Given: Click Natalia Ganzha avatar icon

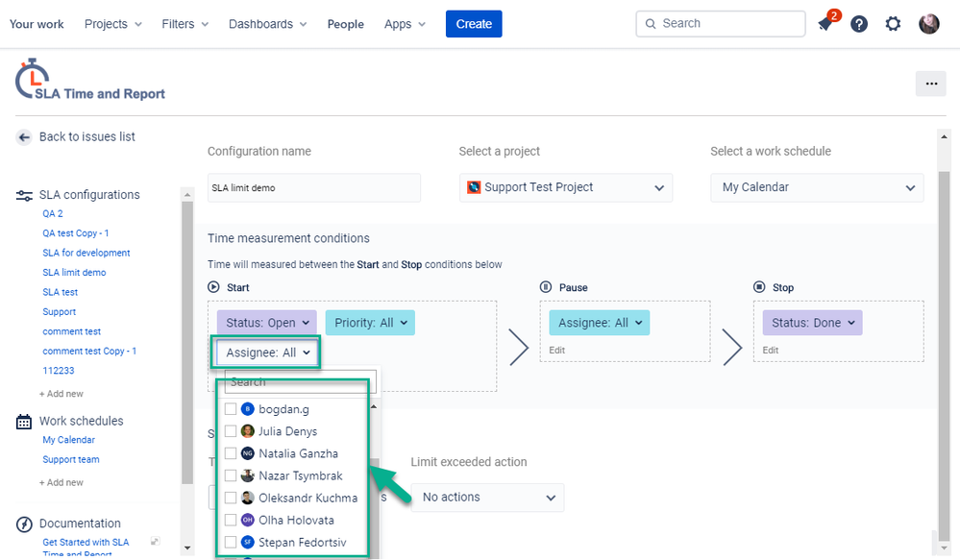Looking at the screenshot, I should point(247,453).
